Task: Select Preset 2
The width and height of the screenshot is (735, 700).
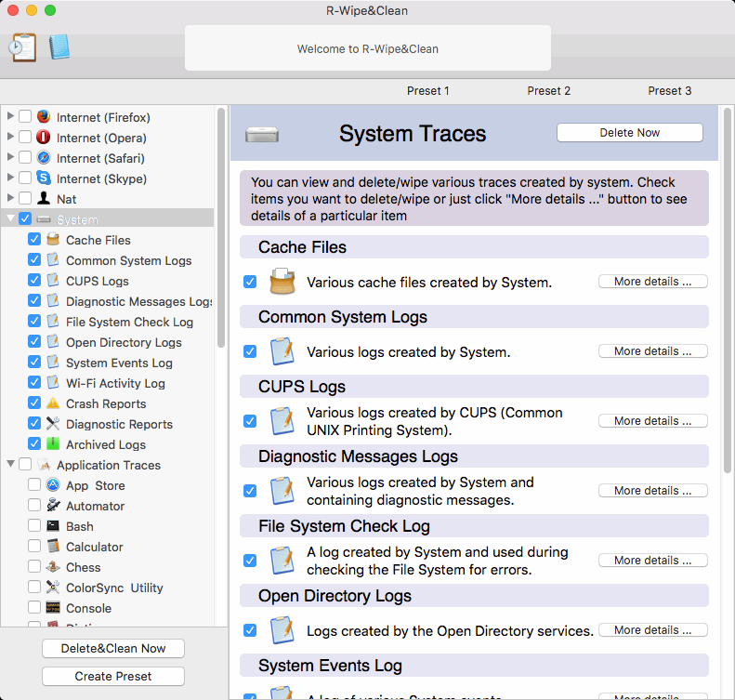Action: coord(548,91)
